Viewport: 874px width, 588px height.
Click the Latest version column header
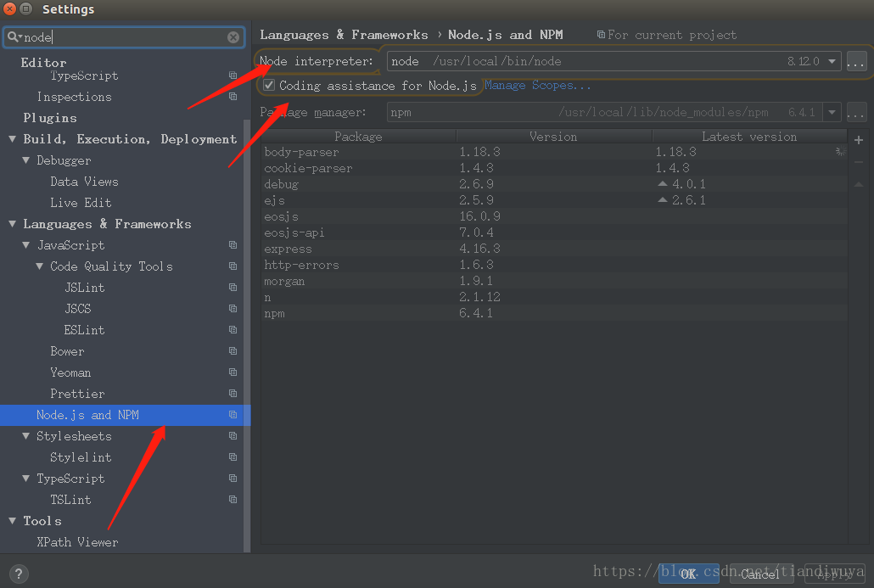pos(749,137)
